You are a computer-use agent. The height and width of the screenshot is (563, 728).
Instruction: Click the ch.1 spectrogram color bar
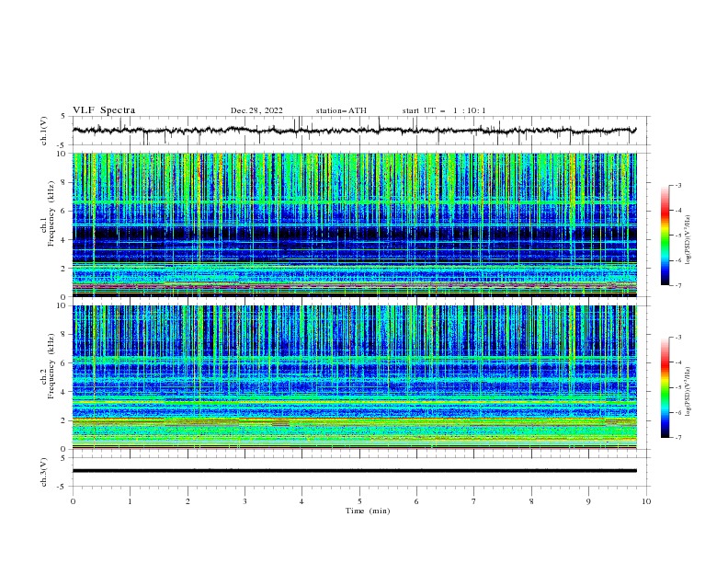pyautogui.click(x=665, y=236)
